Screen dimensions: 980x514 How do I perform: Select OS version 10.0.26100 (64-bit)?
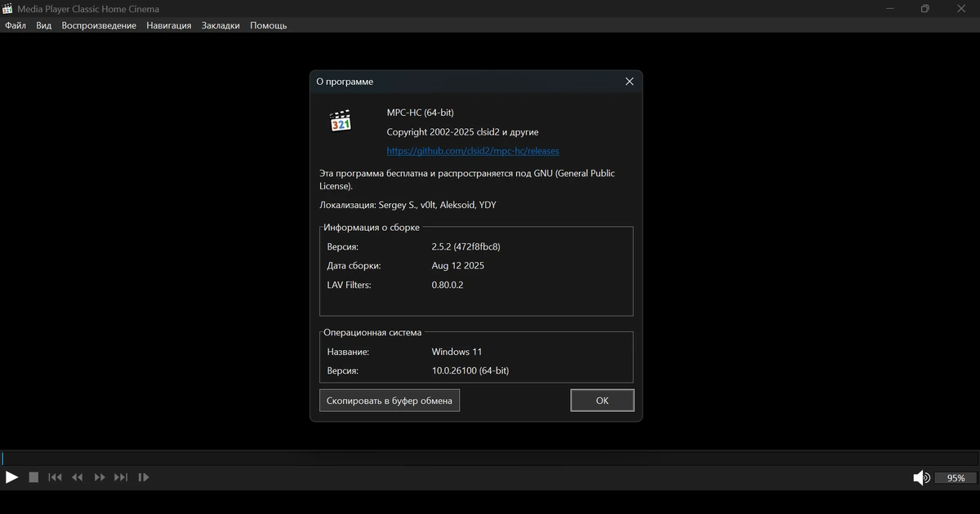(470, 370)
